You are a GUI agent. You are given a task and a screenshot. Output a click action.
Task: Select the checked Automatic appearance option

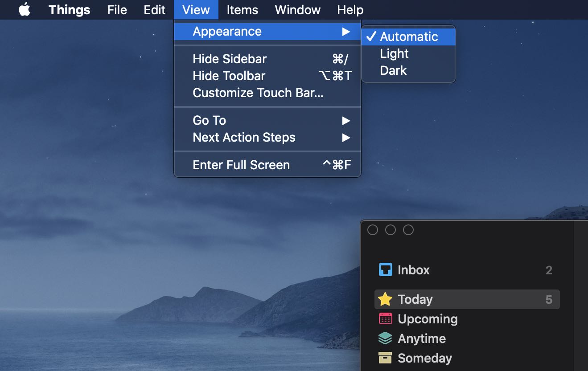(x=408, y=37)
